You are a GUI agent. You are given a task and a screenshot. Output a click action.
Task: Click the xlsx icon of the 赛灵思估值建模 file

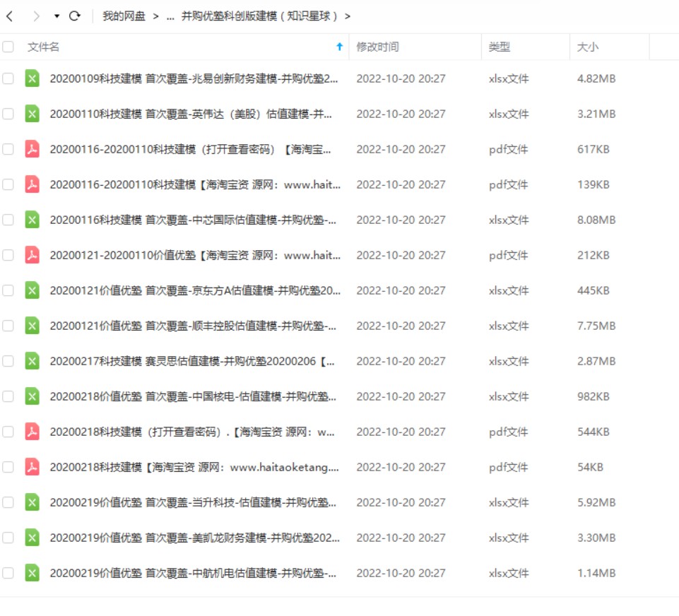tap(32, 361)
